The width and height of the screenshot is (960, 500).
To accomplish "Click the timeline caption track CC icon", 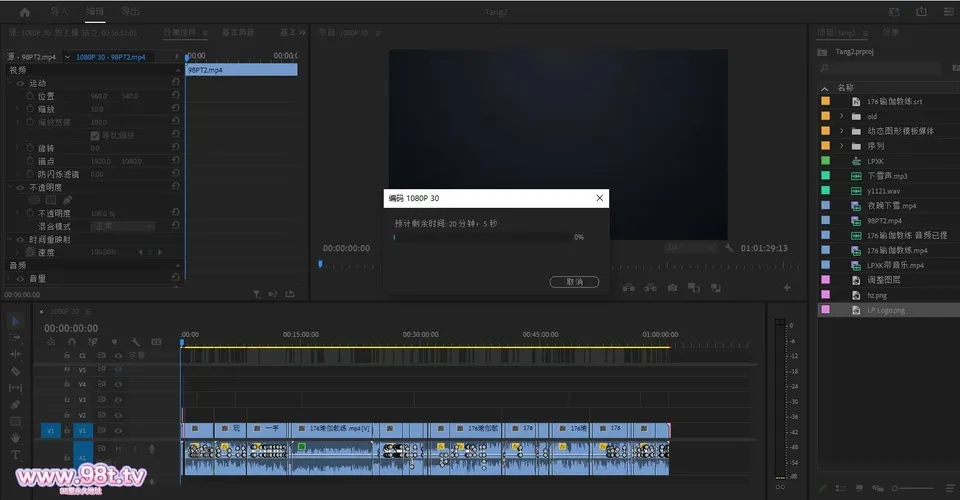I will [x=157, y=342].
